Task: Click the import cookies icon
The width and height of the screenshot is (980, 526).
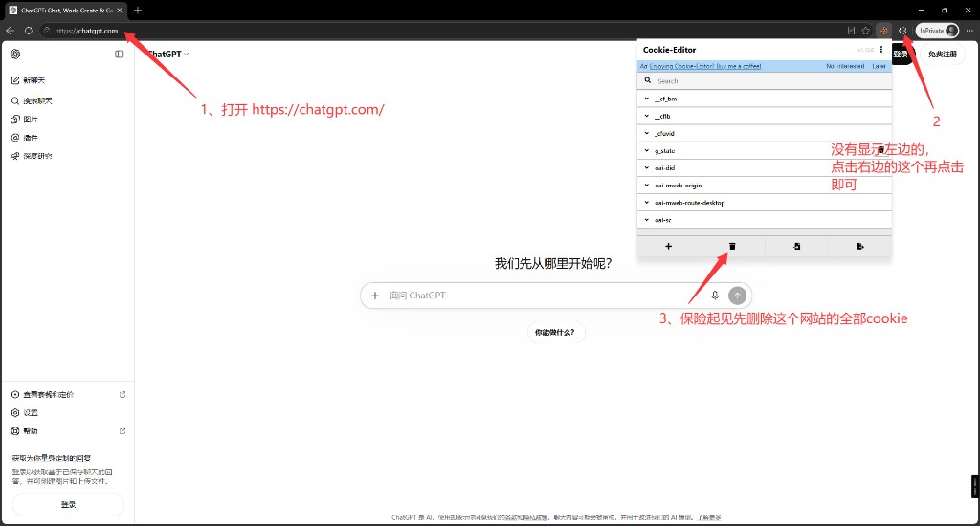Action: [796, 246]
